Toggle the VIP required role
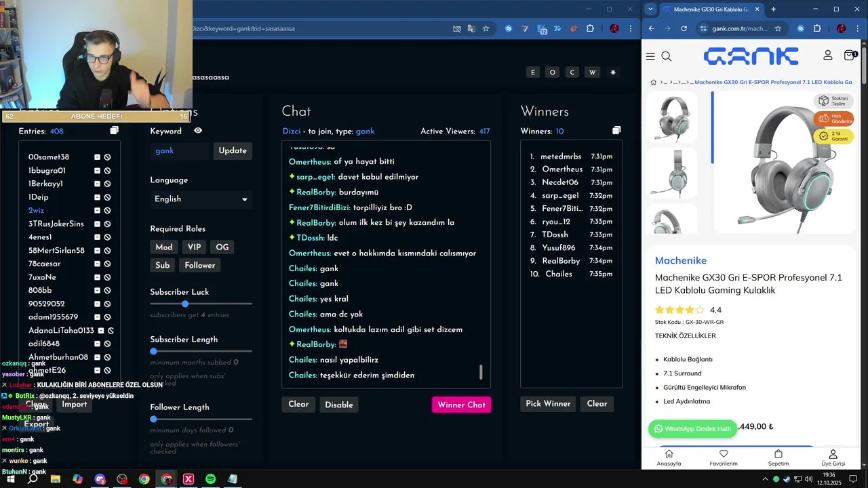Viewport: 868px width, 488px height. (194, 247)
